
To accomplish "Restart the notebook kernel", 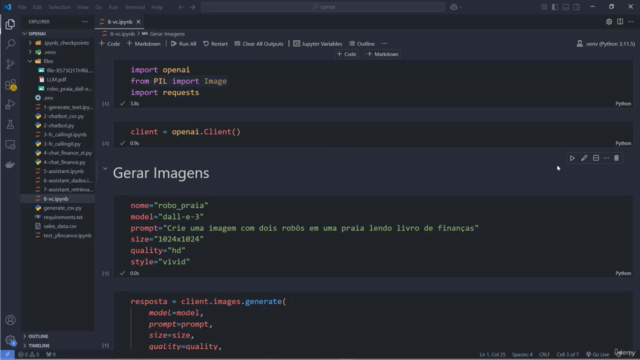I will coord(215,44).
